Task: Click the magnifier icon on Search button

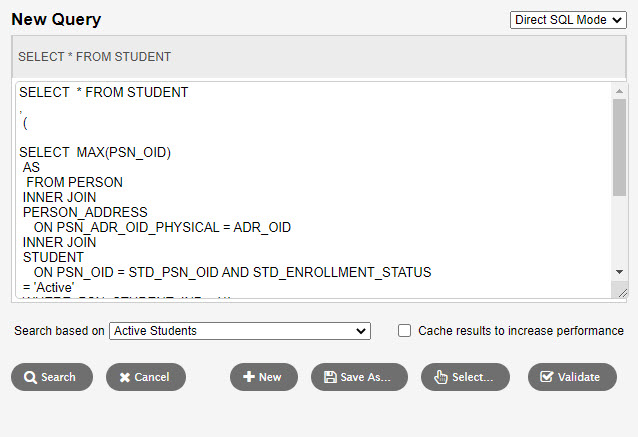Action: click(x=30, y=378)
